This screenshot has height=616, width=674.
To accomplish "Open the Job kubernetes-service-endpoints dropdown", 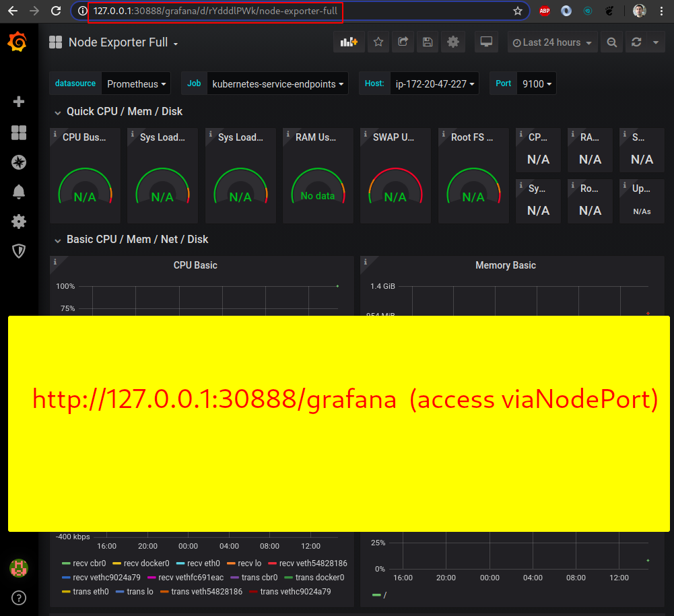I will (x=277, y=84).
